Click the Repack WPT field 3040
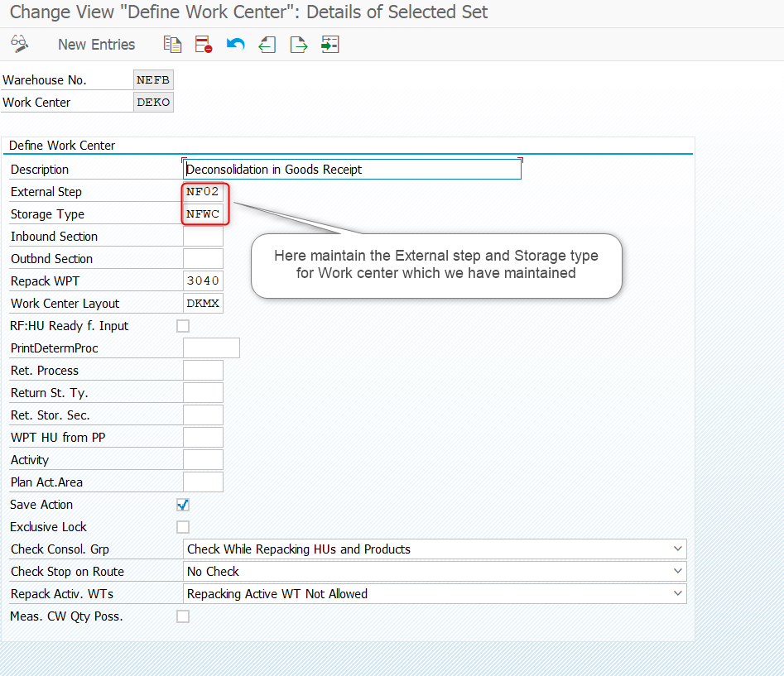This screenshot has height=676, width=784. [203, 281]
